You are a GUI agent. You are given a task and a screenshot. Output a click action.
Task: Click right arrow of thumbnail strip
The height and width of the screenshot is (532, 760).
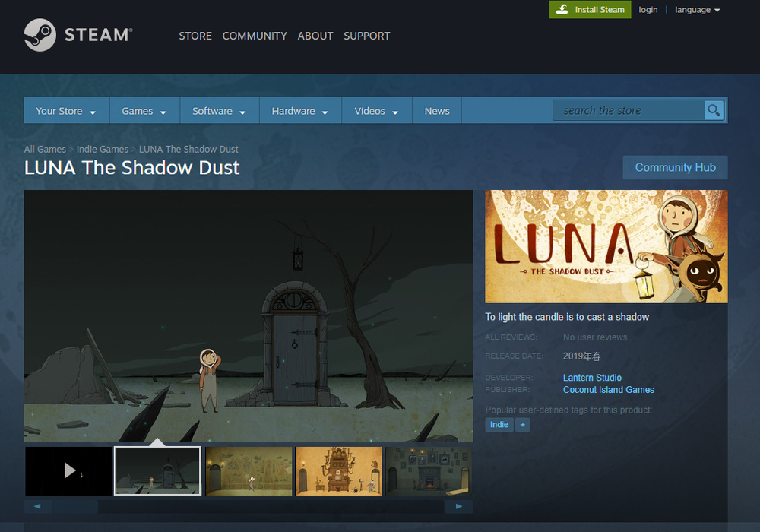tap(458, 506)
